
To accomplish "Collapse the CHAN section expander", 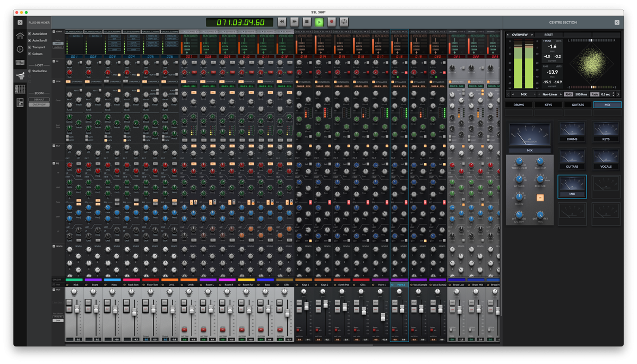I will (x=54, y=32).
